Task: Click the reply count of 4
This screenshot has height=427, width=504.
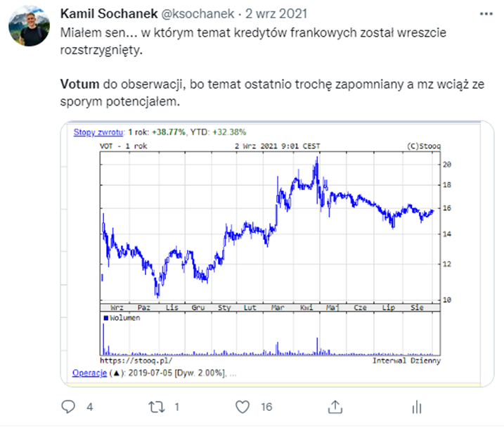Action: click(x=89, y=407)
